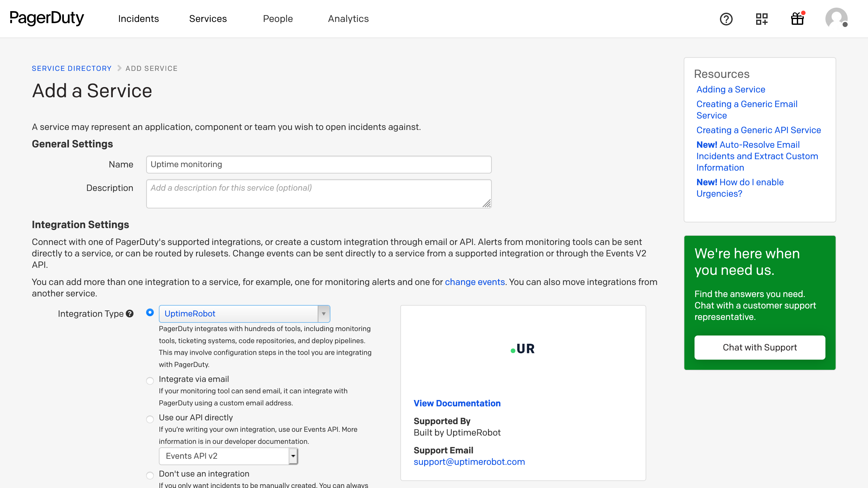Click the UptimeRobot UR logo

523,349
